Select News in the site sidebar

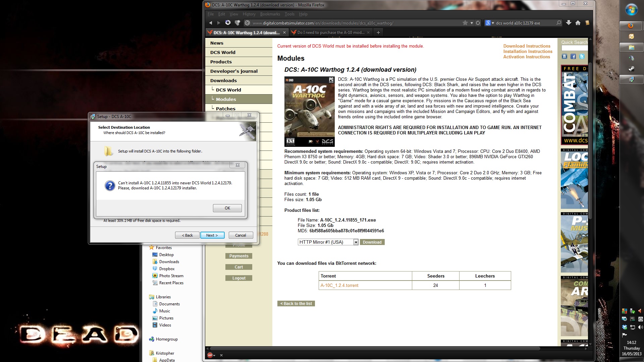point(239,43)
